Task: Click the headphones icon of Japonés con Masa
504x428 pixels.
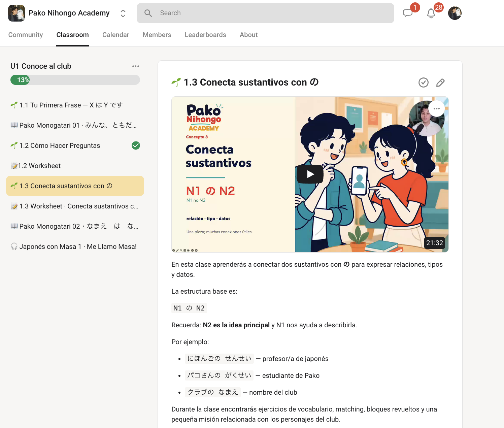Action: pyautogui.click(x=14, y=246)
